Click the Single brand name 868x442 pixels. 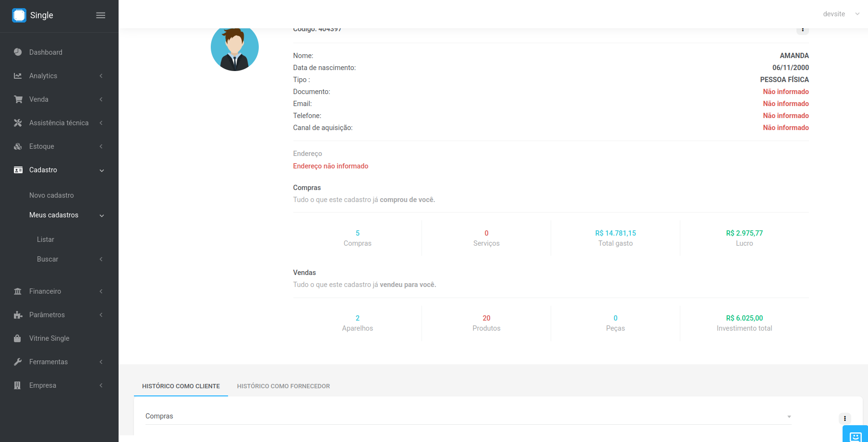(x=42, y=15)
